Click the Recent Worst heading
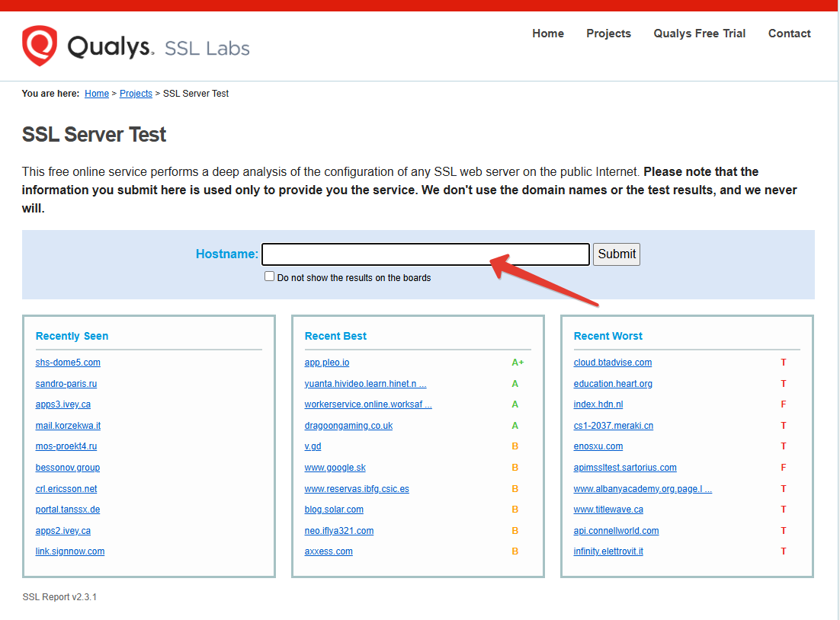This screenshot has height=620, width=840. click(x=608, y=336)
